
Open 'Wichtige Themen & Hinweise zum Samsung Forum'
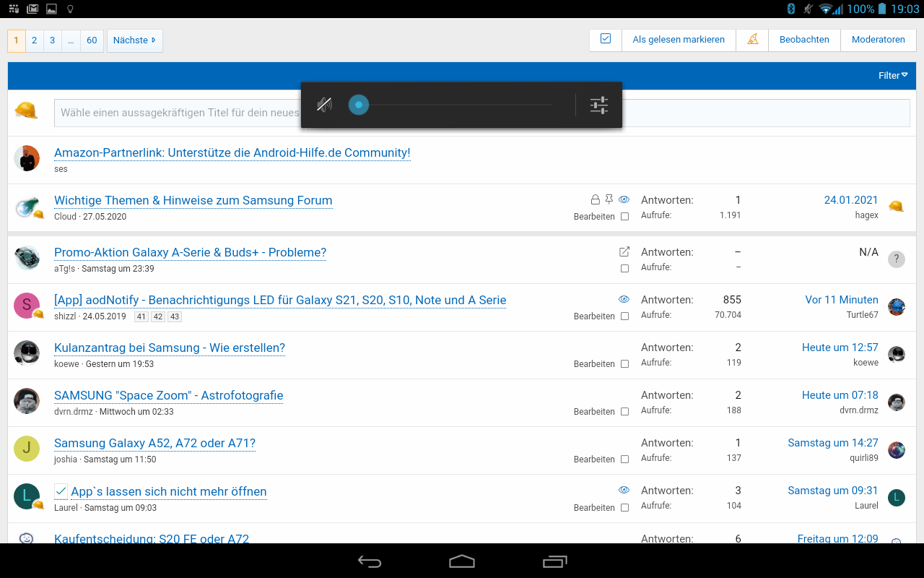pos(193,200)
